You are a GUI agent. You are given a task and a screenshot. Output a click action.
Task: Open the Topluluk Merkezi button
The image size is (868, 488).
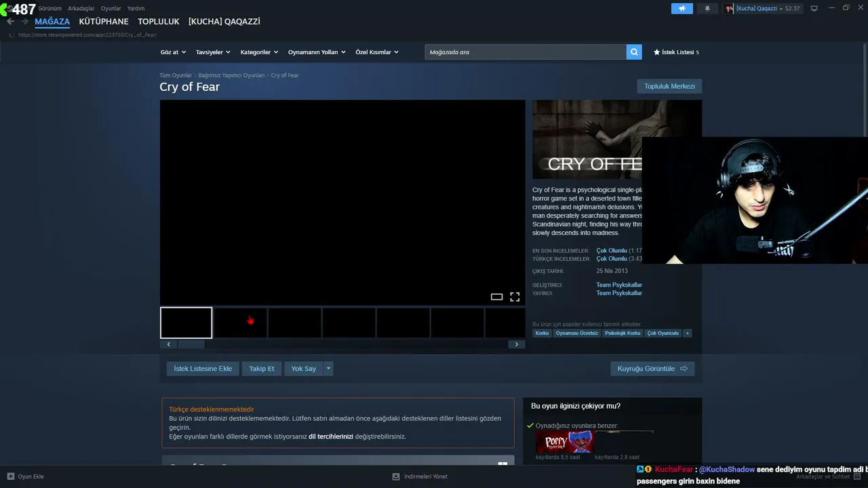tap(669, 86)
